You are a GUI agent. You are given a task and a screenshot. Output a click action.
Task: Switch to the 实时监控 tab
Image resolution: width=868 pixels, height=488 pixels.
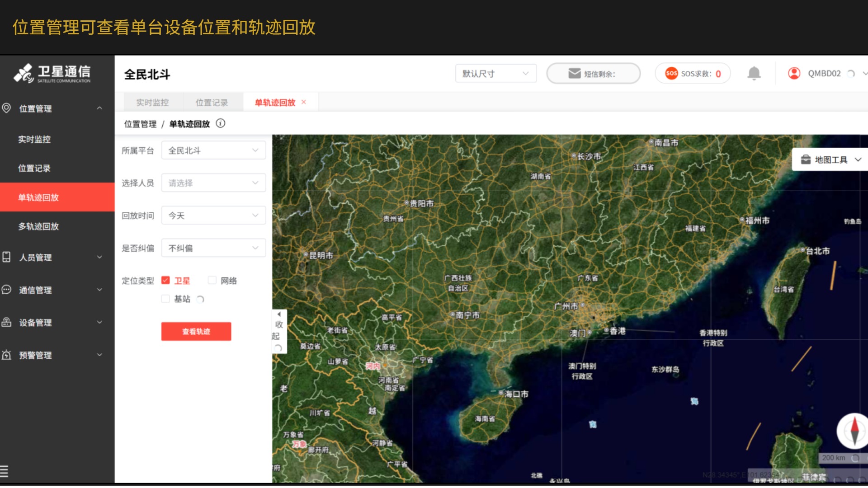152,103
